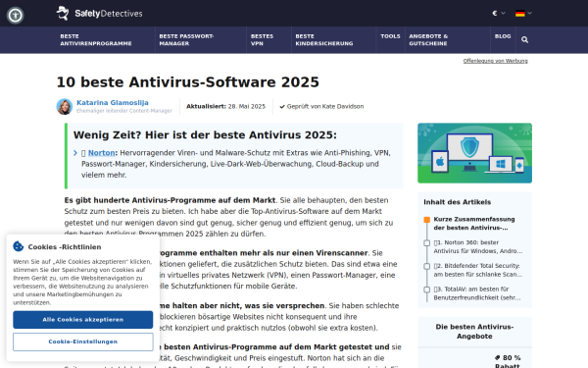Open Angebote & Gutscheine menu
The width and height of the screenshot is (588, 368).
[428, 40]
